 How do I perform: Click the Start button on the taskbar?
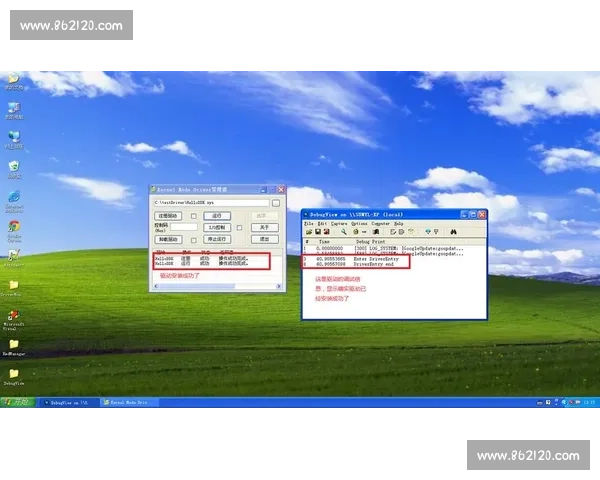18,402
